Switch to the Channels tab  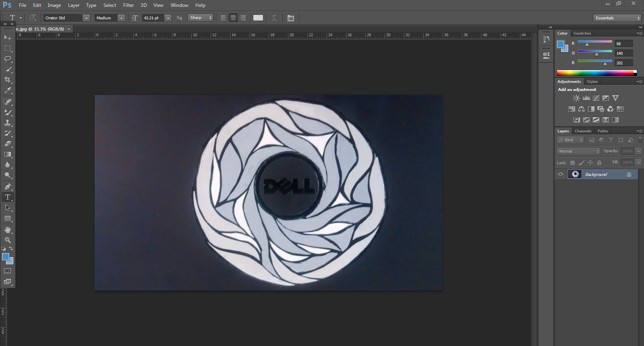click(x=582, y=131)
